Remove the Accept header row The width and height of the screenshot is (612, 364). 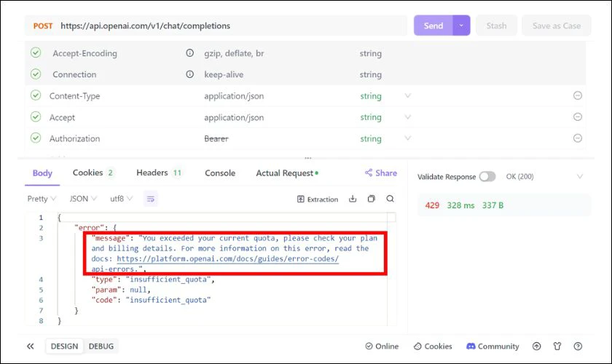pyautogui.click(x=578, y=116)
